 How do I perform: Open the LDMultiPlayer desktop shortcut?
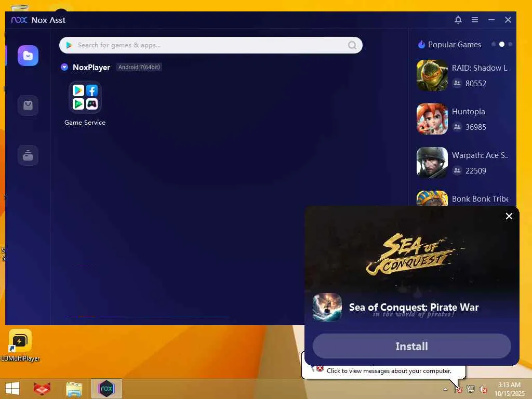coord(20,345)
